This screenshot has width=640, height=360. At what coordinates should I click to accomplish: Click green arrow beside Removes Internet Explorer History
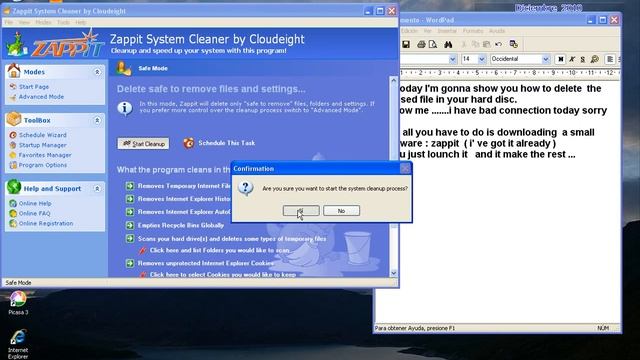(130, 199)
